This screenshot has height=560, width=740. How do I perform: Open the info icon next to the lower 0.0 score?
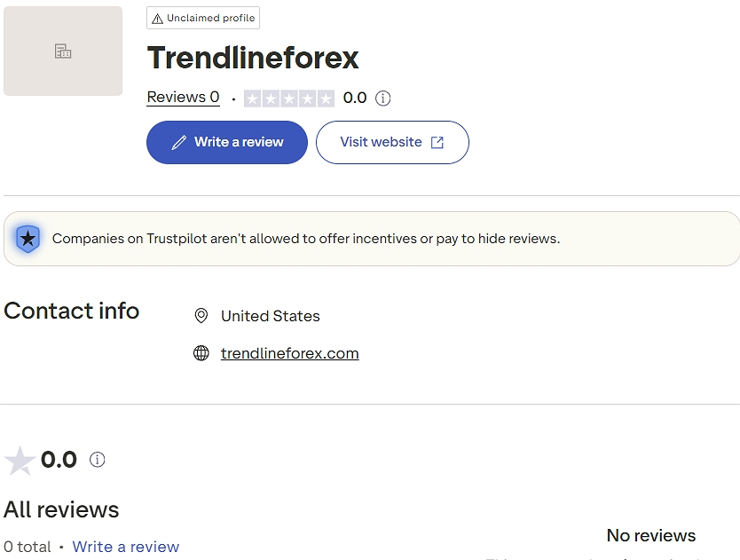click(98, 460)
